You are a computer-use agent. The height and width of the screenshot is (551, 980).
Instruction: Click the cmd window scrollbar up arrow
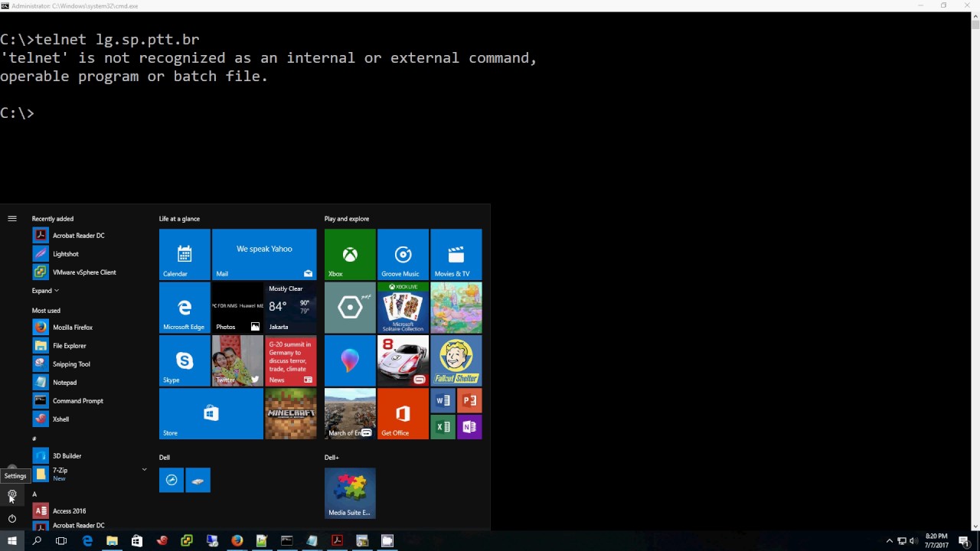(975, 15)
